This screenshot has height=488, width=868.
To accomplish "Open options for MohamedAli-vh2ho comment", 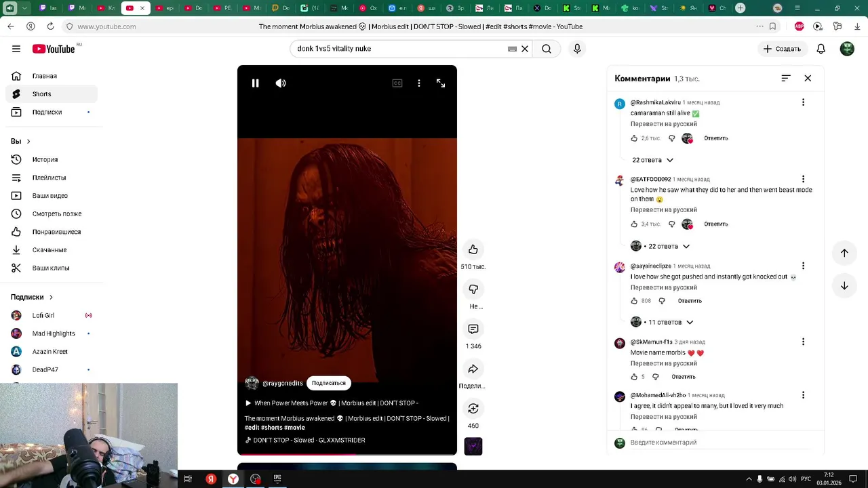I will [803, 395].
